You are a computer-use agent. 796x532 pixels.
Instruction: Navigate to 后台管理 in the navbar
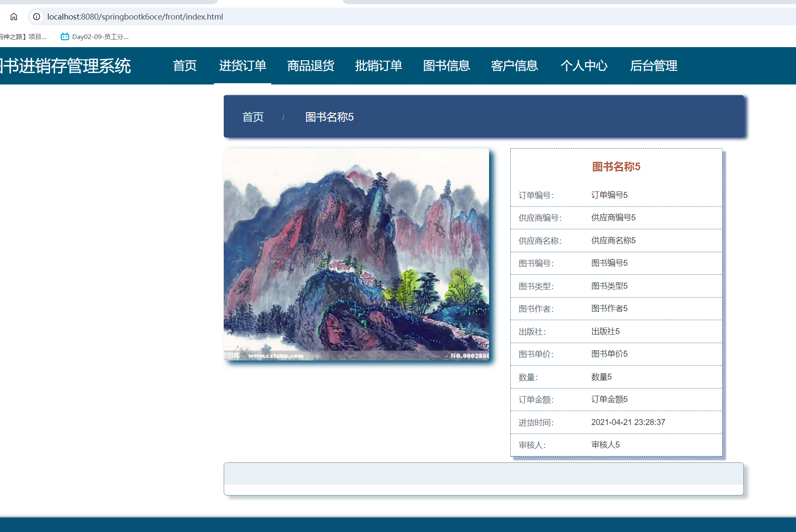pos(653,66)
